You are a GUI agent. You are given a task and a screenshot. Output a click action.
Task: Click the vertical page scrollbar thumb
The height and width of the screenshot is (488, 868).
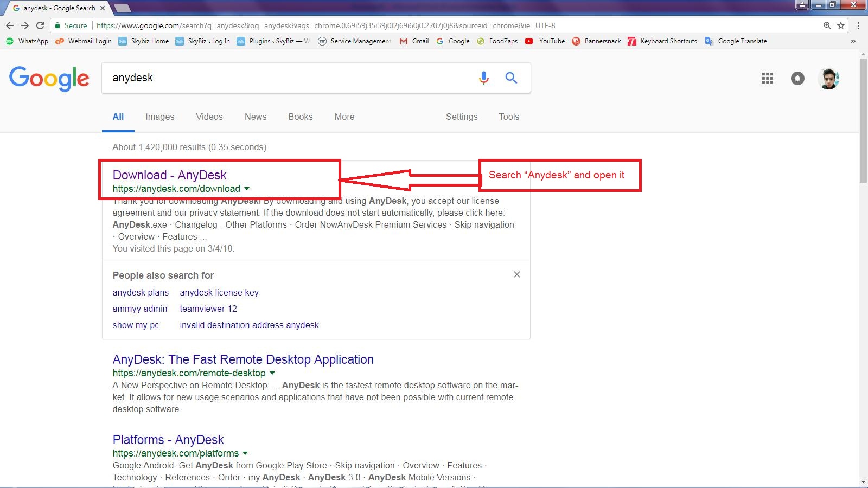(x=863, y=120)
